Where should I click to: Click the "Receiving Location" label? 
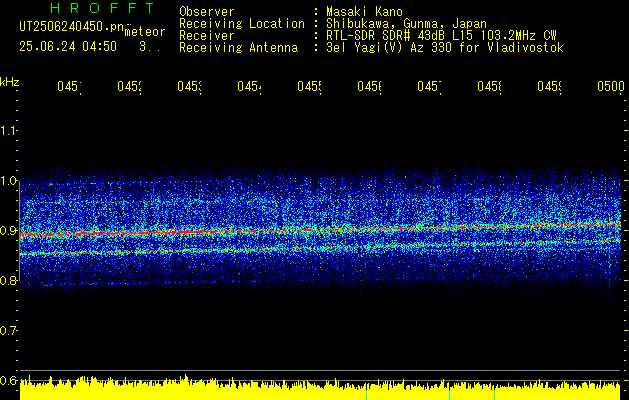242,24
